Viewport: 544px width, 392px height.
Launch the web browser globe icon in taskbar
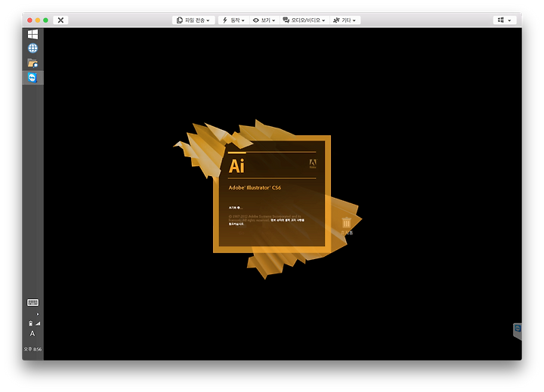click(x=32, y=48)
